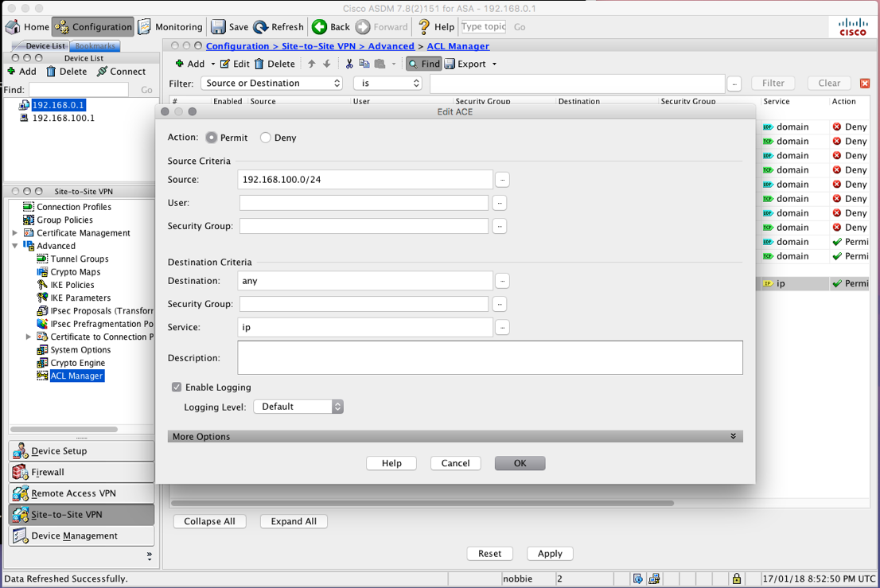Click the Add device plus icon
The width and height of the screenshot is (880, 588).
click(11, 72)
